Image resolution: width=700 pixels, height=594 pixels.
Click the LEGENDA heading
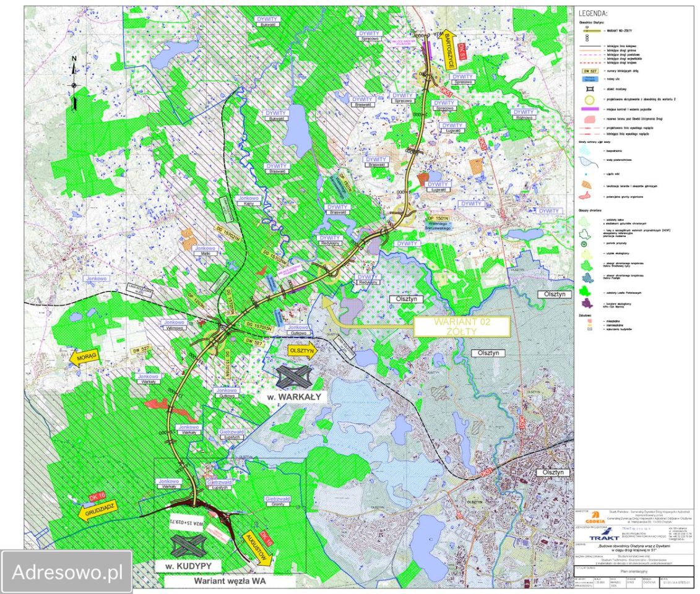(593, 14)
